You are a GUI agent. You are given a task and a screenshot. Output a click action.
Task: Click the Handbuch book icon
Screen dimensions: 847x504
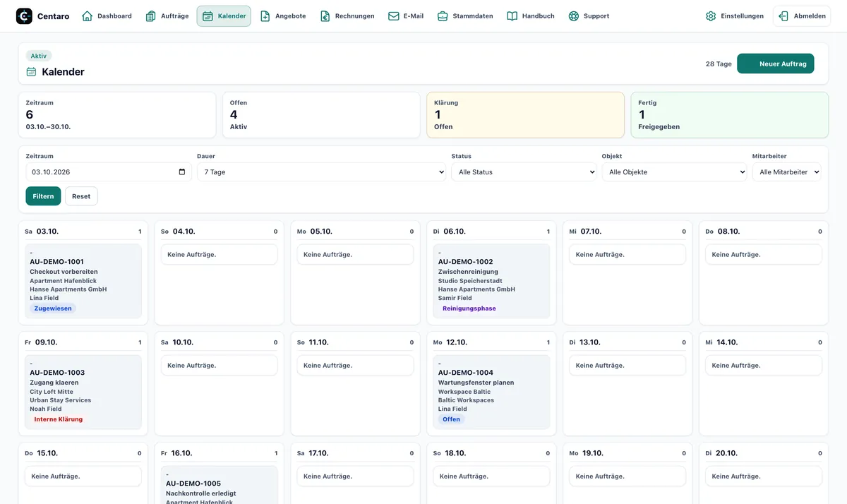(x=512, y=16)
